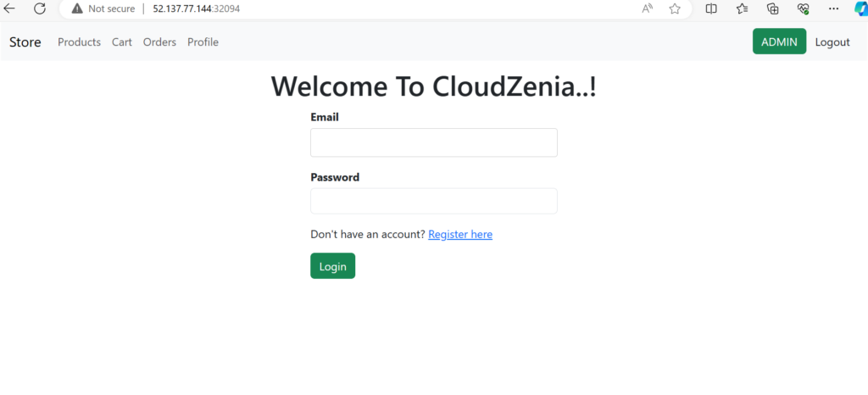868x395 pixels.
Task: Go to the Cart page
Action: coord(122,42)
